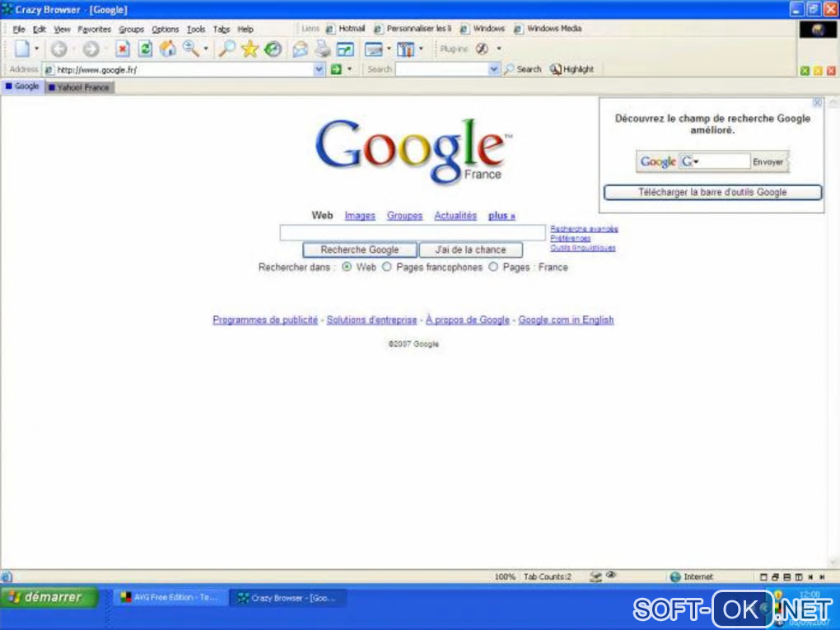
Task: Click the Highlight icon in search bar
Action: point(556,69)
